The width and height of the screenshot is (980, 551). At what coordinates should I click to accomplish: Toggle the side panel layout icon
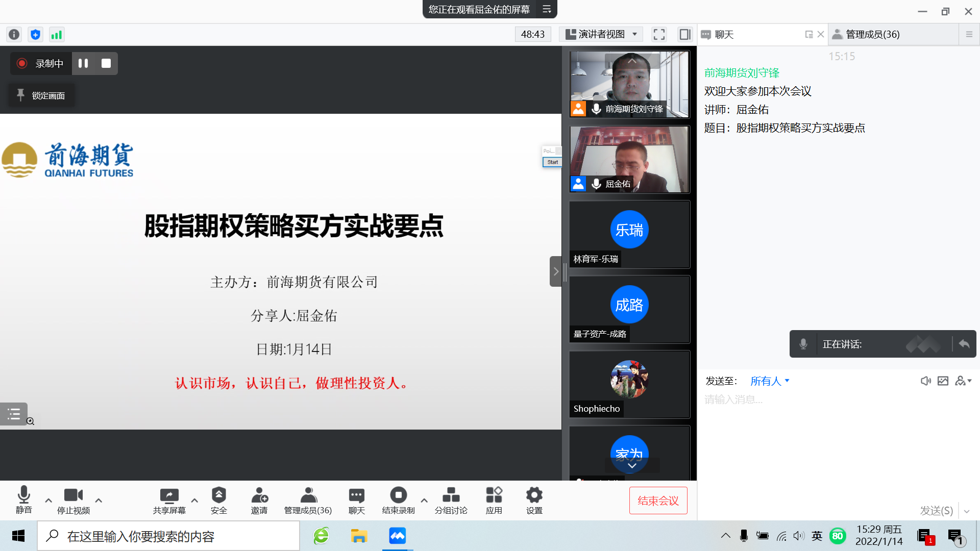[684, 34]
